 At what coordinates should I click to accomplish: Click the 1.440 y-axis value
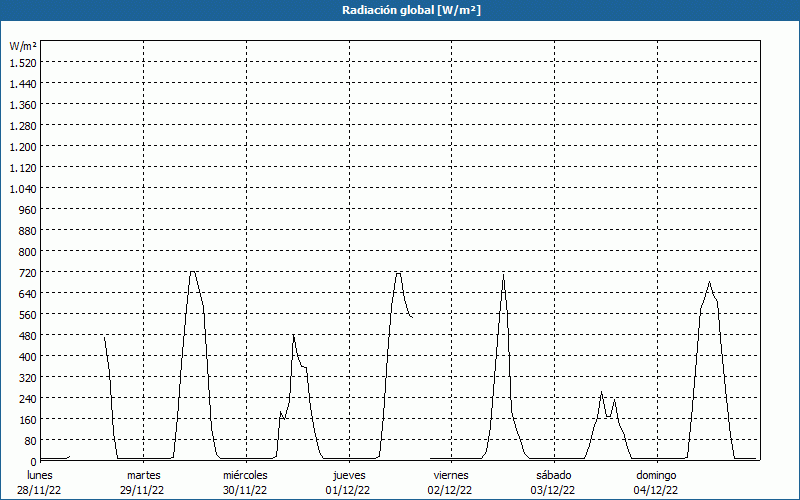click(x=23, y=84)
